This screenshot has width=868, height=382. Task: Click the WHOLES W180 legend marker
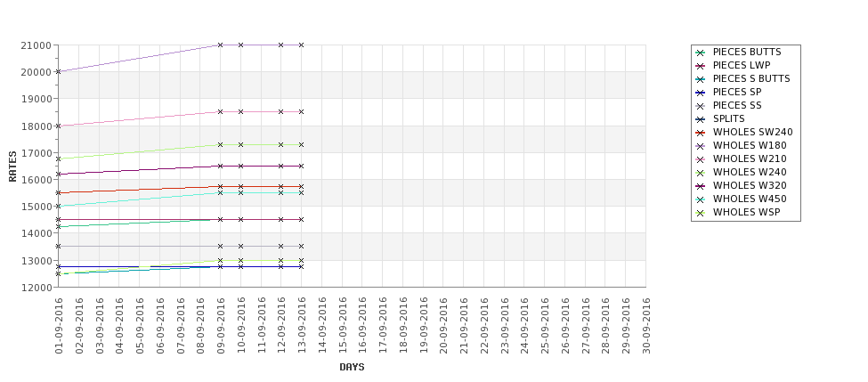(x=701, y=146)
